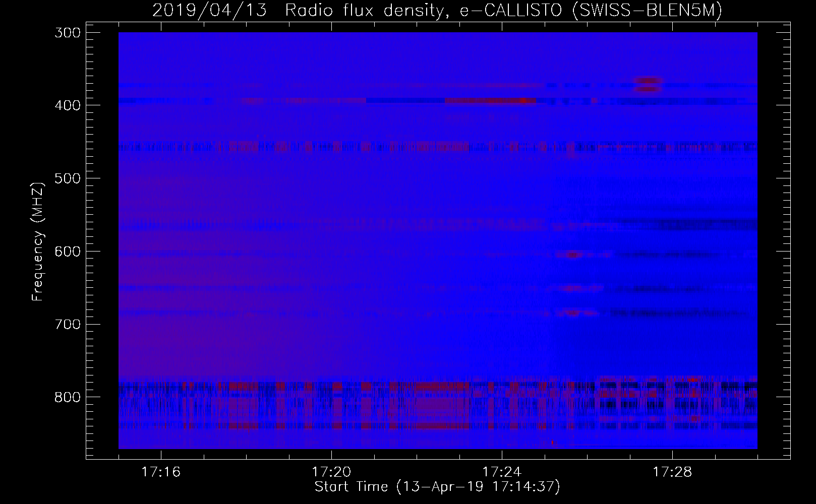Select the "Frequency (MHZ)" y-axis label
Viewport: 816px width, 504px height.
[x=38, y=241]
